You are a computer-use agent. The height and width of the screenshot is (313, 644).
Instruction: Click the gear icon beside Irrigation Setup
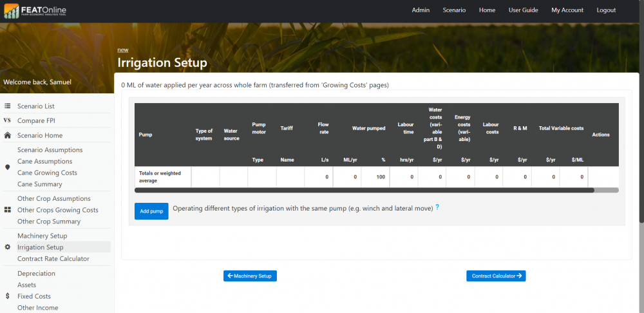coord(8,247)
